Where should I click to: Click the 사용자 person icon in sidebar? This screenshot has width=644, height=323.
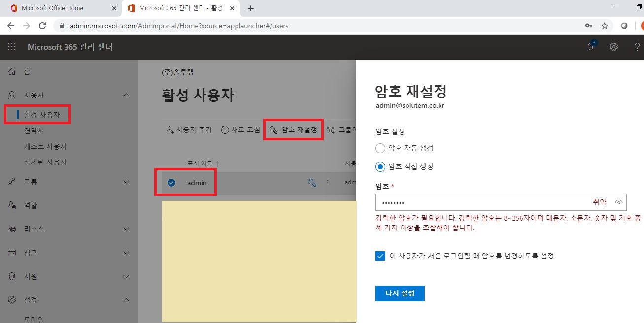12,95
